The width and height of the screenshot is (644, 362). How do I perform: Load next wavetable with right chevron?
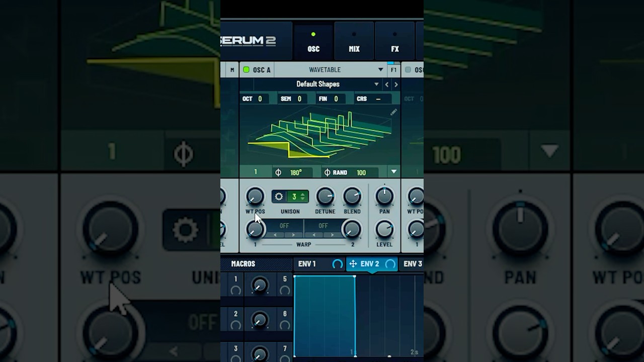coord(396,84)
